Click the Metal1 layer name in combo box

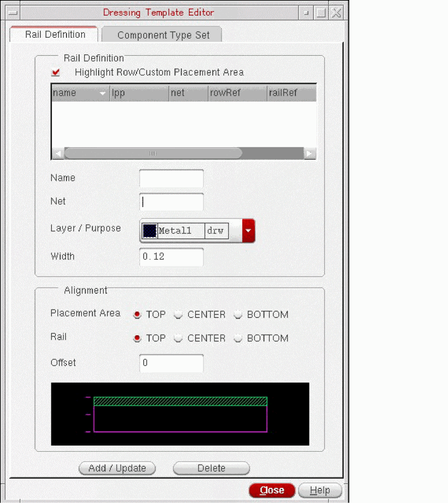(x=181, y=231)
